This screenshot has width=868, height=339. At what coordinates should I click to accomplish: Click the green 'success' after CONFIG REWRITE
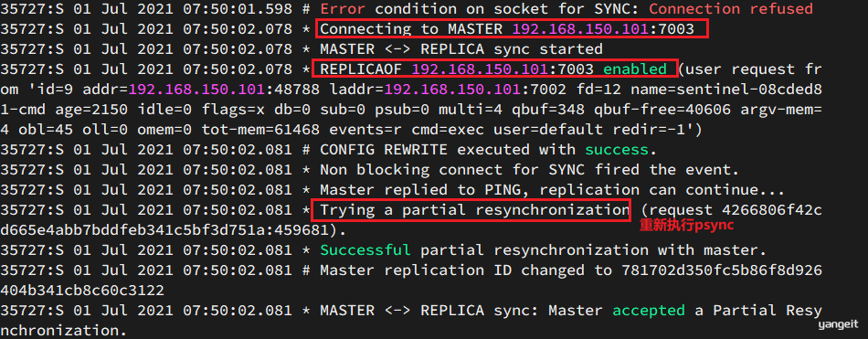(617, 150)
